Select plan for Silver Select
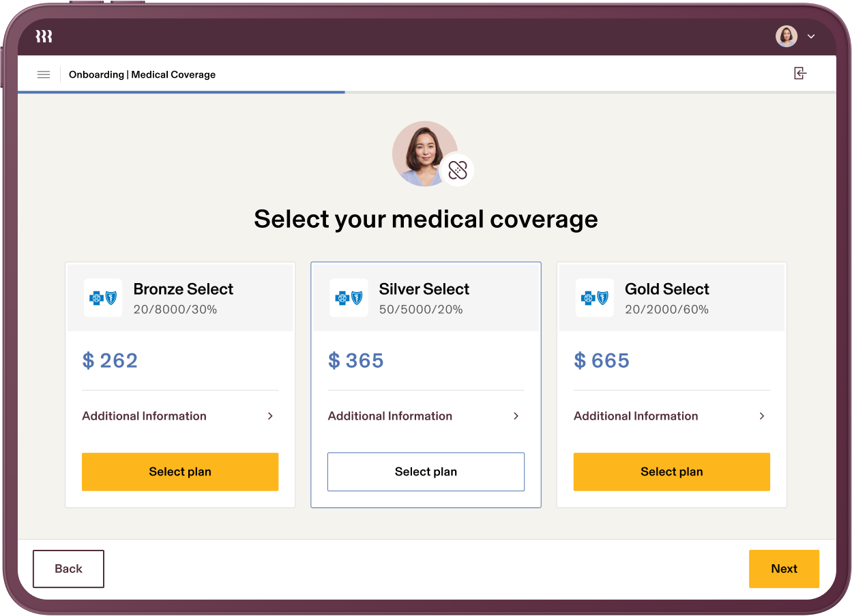 [426, 472]
